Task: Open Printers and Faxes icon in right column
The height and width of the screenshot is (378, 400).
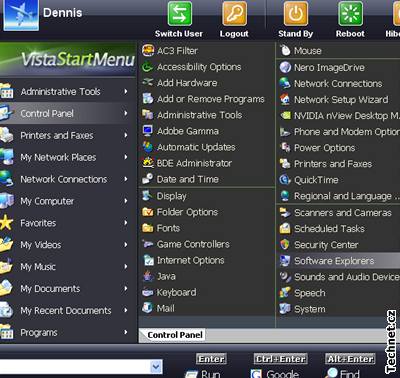Action: (x=285, y=164)
